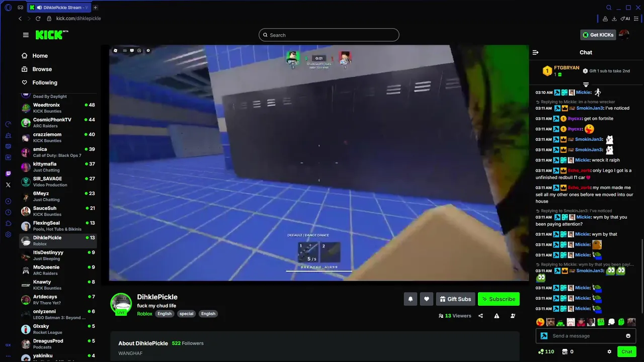This screenshot has height=362, width=644.
Task: Open browser downloads icon
Action: click(x=614, y=19)
